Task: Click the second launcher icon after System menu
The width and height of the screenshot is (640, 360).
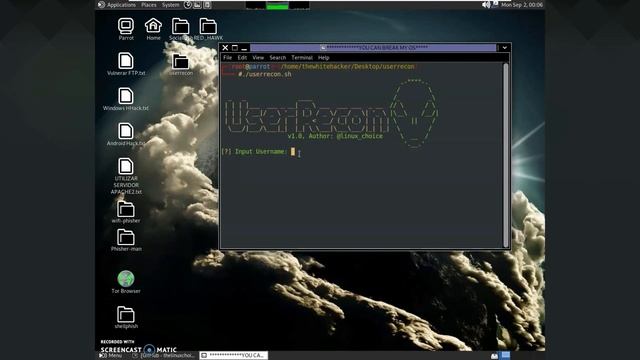Action: (x=197, y=5)
